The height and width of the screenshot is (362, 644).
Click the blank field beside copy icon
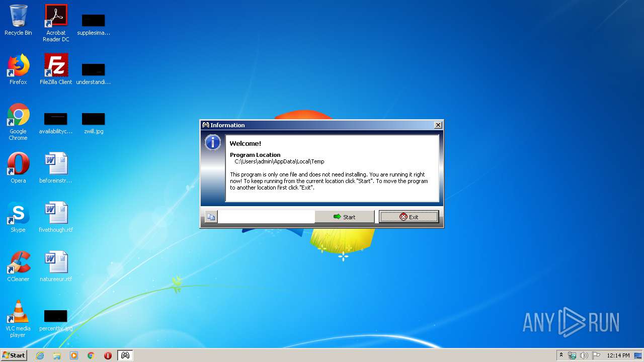(x=266, y=217)
